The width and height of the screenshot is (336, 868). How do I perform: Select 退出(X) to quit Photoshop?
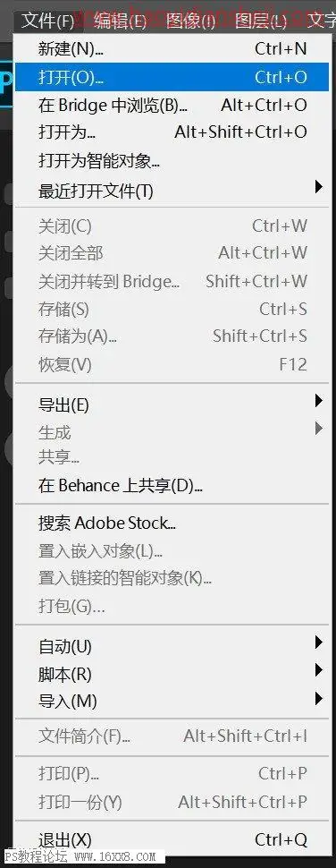[x=172, y=839]
